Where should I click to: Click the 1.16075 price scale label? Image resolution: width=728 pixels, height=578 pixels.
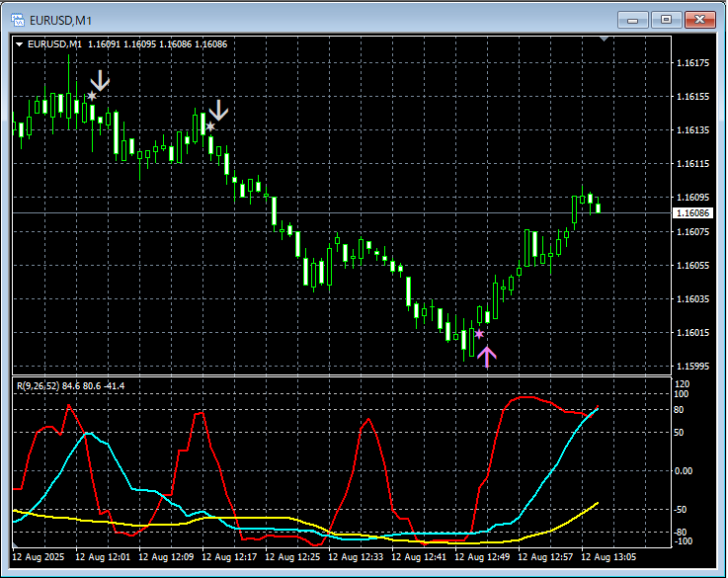(x=692, y=231)
